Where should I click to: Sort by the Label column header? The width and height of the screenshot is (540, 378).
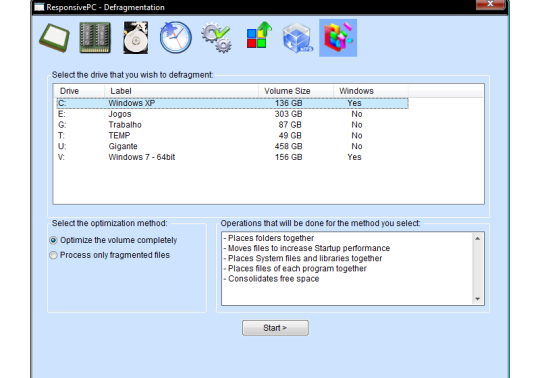click(x=181, y=91)
